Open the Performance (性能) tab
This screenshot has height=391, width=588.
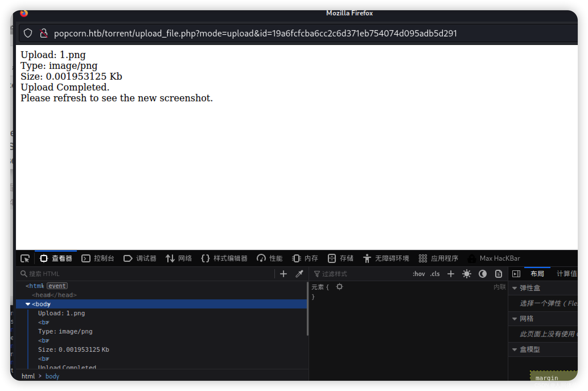point(270,258)
